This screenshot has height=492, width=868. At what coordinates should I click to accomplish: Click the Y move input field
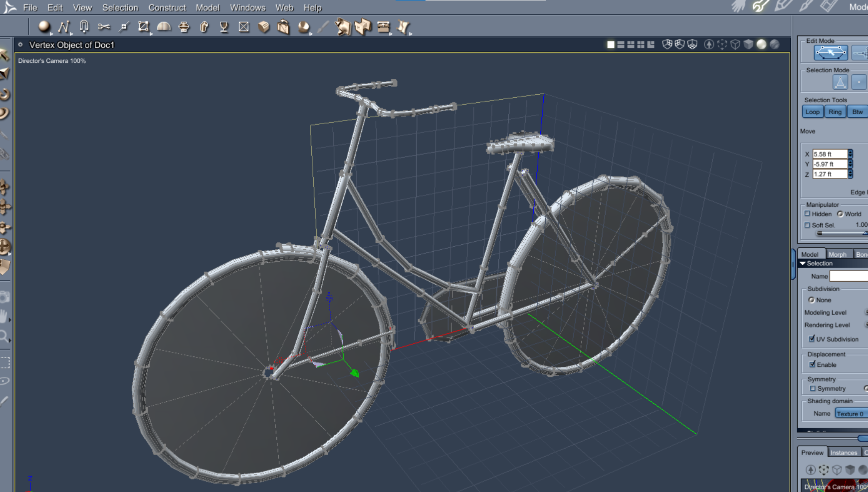coord(830,164)
